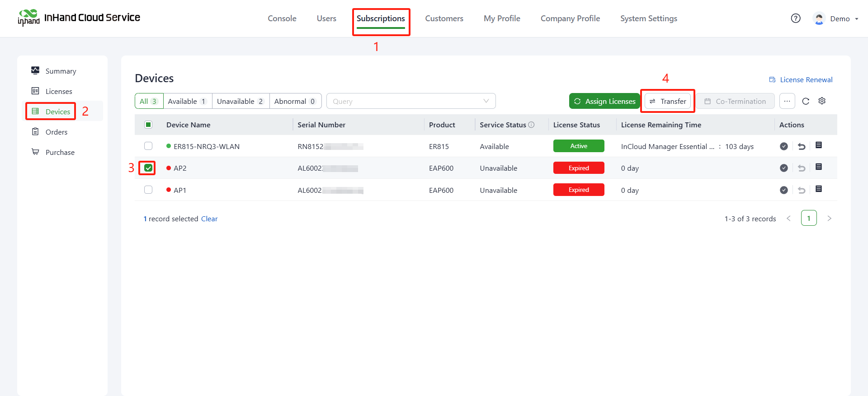Click the refresh icon in the toolbar

pos(806,101)
